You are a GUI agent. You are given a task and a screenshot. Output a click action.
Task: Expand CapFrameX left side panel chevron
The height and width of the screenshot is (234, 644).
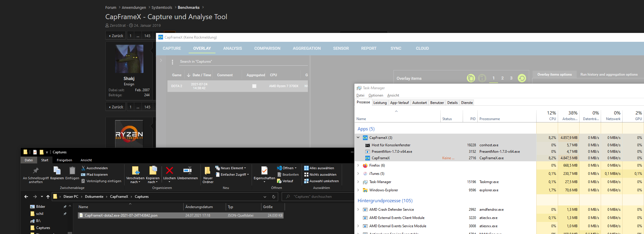point(161,60)
